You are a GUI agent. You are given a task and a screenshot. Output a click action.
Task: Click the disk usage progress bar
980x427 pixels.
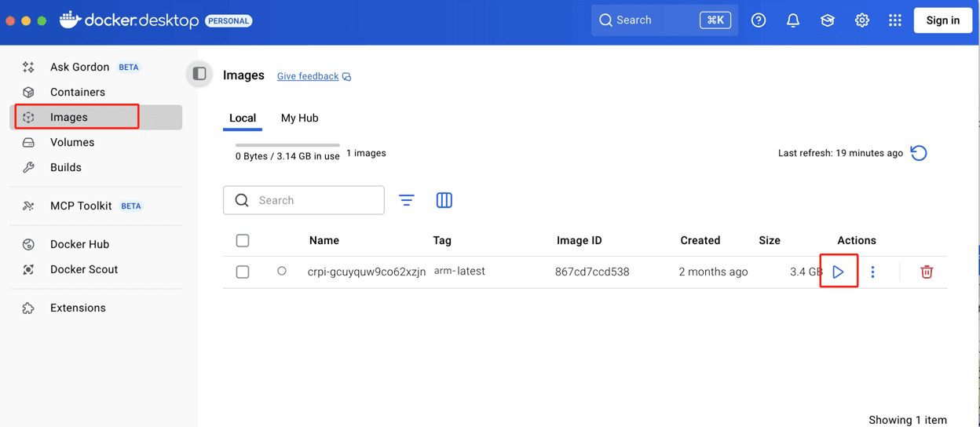coord(287,145)
